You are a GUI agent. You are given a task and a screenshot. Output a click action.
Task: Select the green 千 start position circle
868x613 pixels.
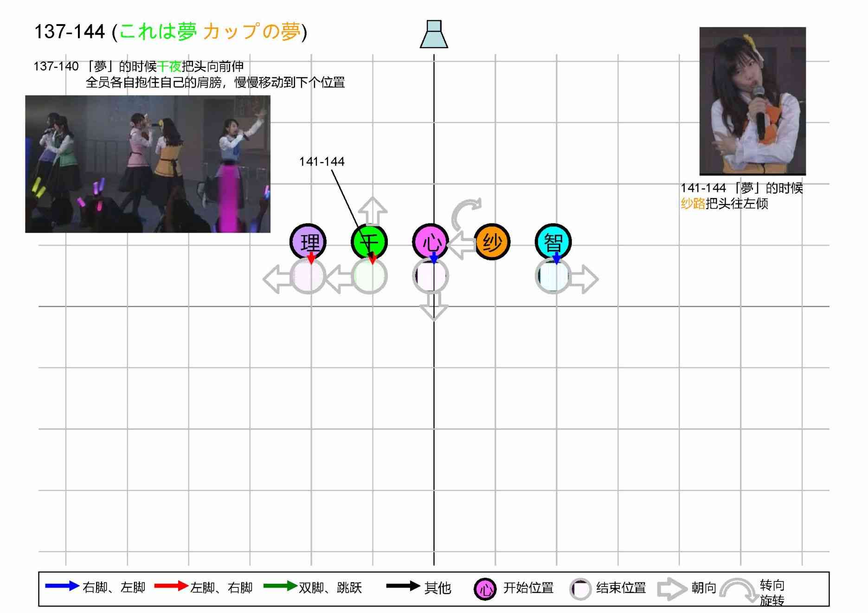pyautogui.click(x=369, y=241)
